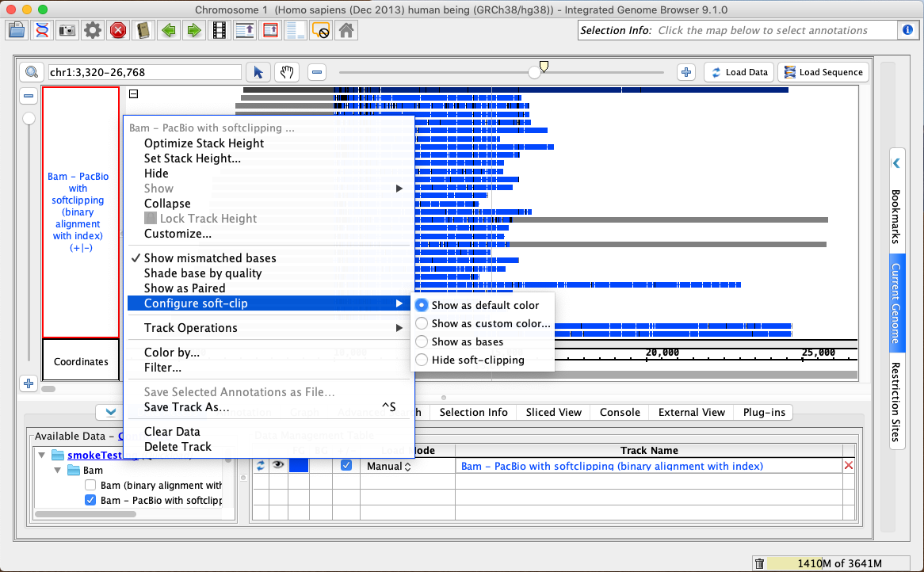Screen dimensions: 924x572
Task: Click the horizontal zoom slider knob
Action: pyautogui.click(x=534, y=72)
